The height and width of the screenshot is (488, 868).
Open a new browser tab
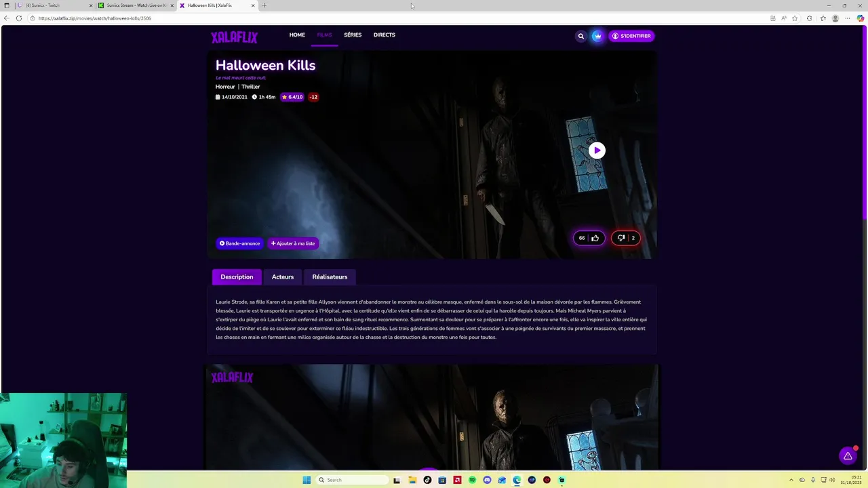coord(264,5)
